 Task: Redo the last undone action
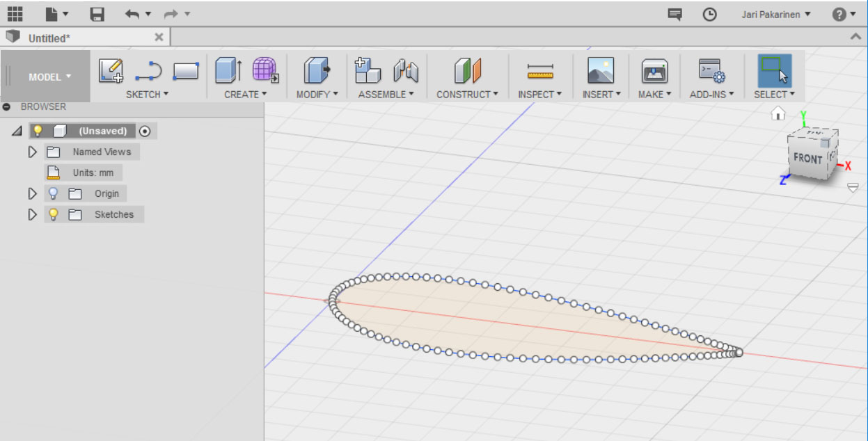click(171, 14)
